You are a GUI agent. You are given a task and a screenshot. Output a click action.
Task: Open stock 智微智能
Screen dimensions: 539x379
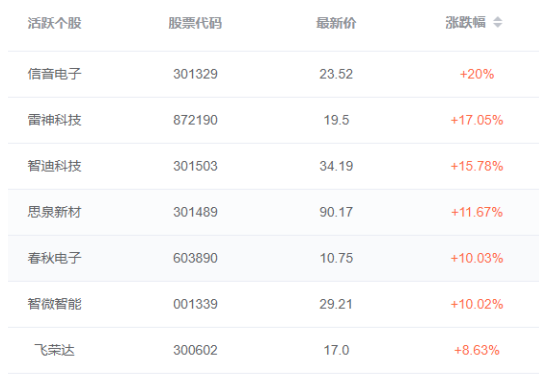[54, 304]
